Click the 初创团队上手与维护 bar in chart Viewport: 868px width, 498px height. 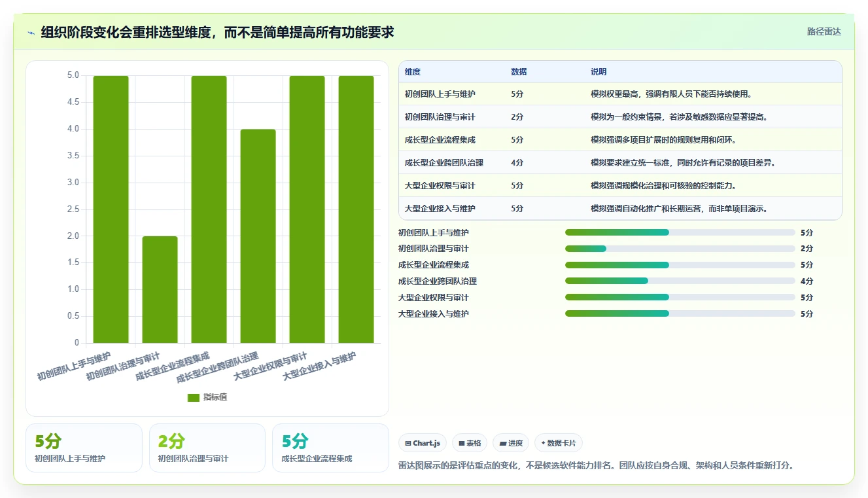click(111, 209)
